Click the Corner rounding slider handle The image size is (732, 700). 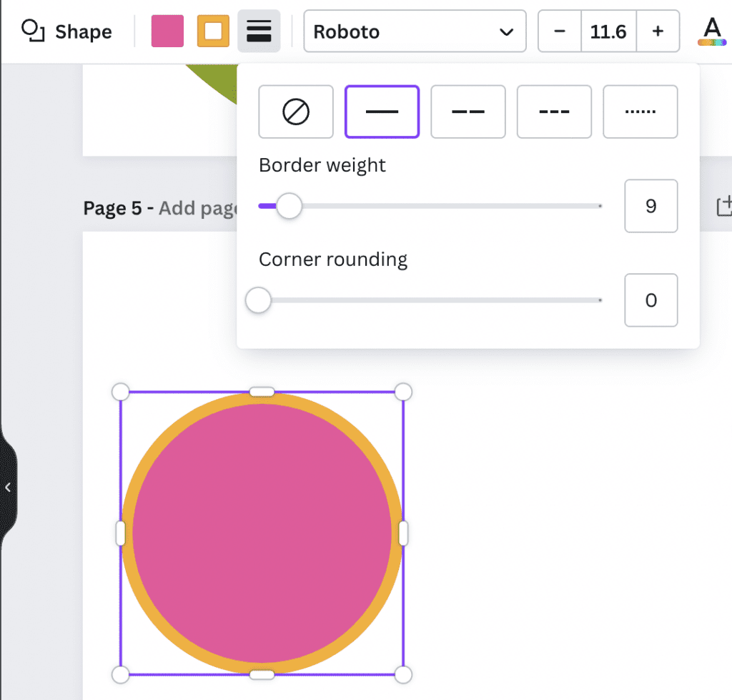point(258,300)
